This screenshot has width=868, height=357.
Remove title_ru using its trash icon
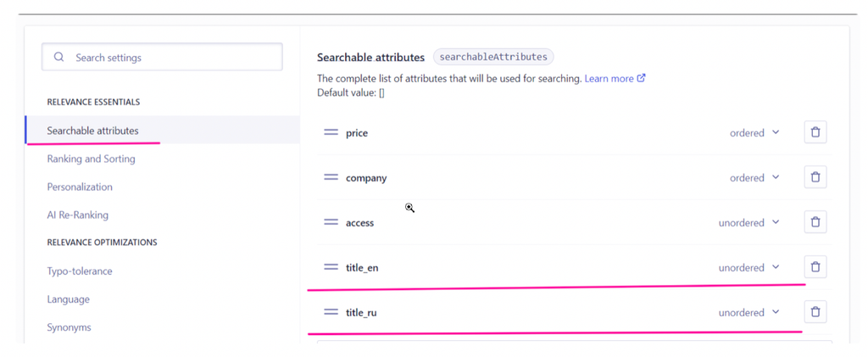coord(815,312)
